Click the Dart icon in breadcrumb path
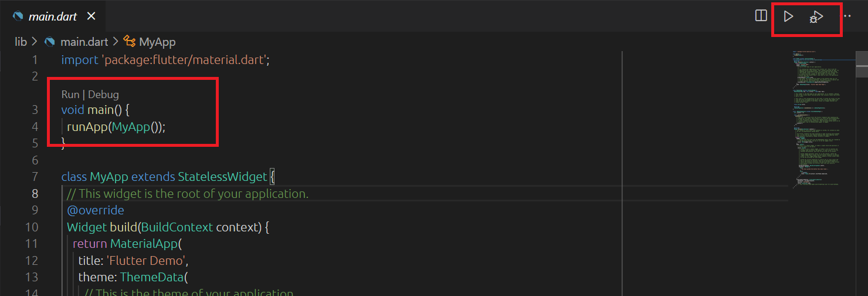The height and width of the screenshot is (296, 868). 50,42
